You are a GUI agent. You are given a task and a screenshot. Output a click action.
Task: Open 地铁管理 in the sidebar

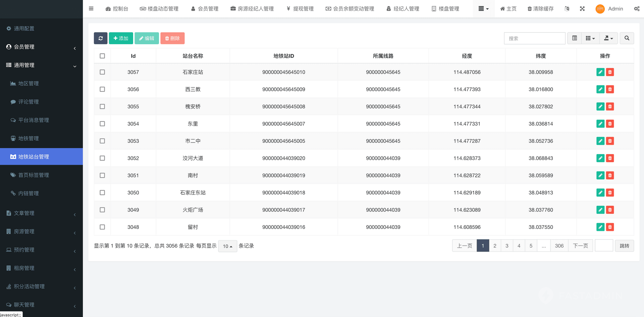point(41,138)
